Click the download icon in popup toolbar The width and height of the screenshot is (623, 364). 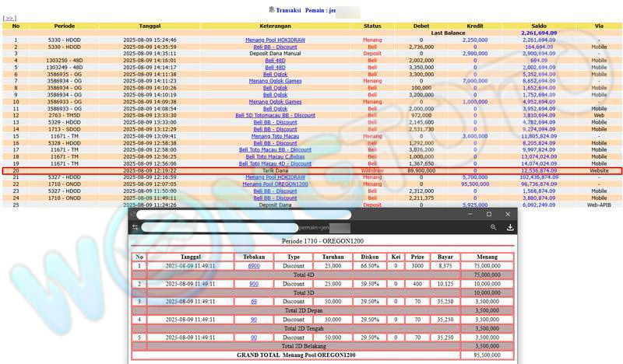(509, 228)
